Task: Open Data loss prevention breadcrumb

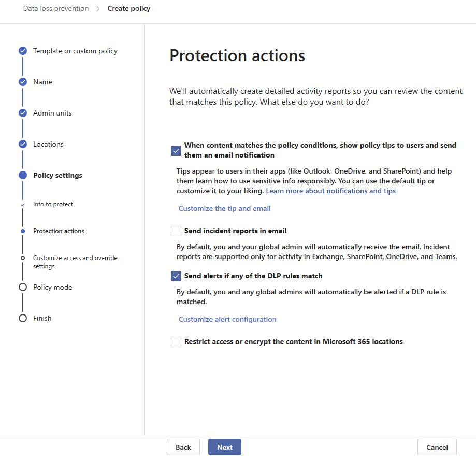Action: pyautogui.click(x=56, y=8)
